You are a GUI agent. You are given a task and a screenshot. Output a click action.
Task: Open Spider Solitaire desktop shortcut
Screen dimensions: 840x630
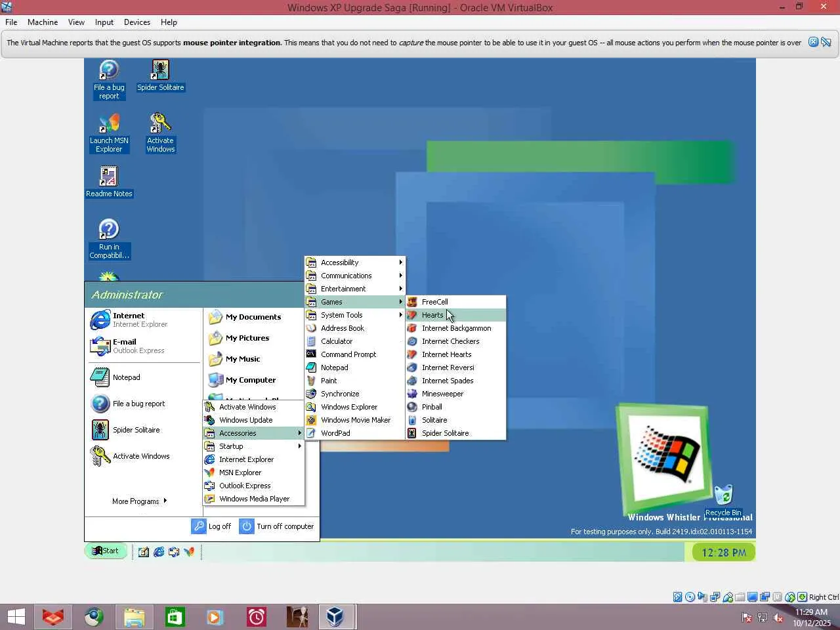pyautogui.click(x=160, y=76)
